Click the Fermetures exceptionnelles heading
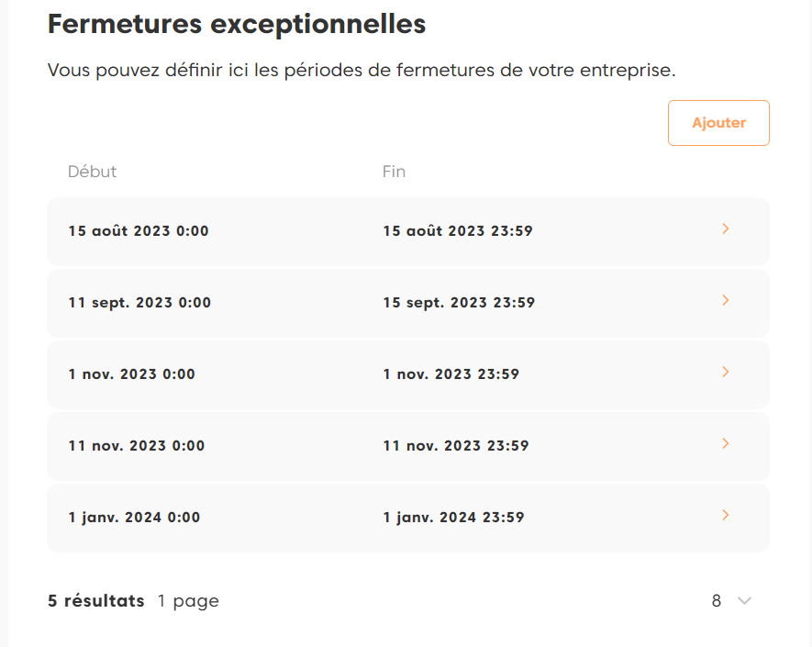 pos(237,25)
